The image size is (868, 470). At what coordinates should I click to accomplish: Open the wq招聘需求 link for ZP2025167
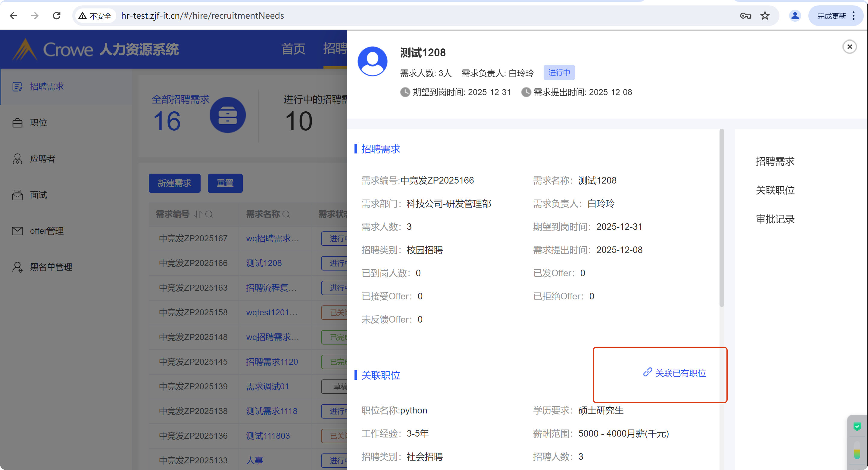(x=272, y=238)
